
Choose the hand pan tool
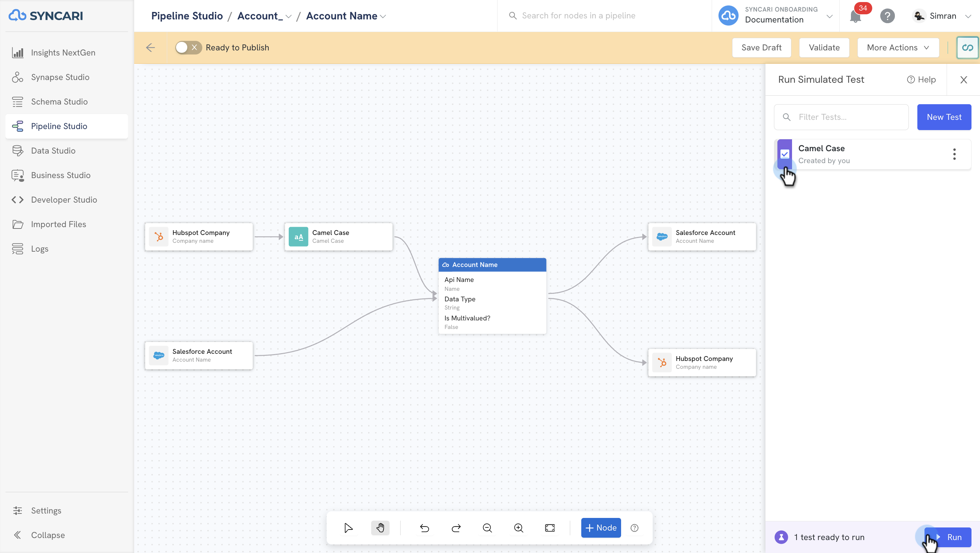pos(380,528)
